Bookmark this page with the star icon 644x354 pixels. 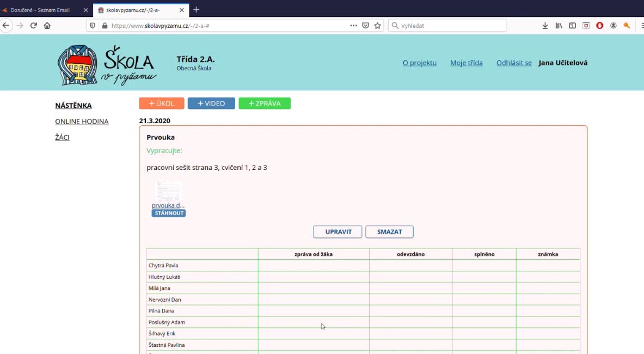pyautogui.click(x=377, y=26)
